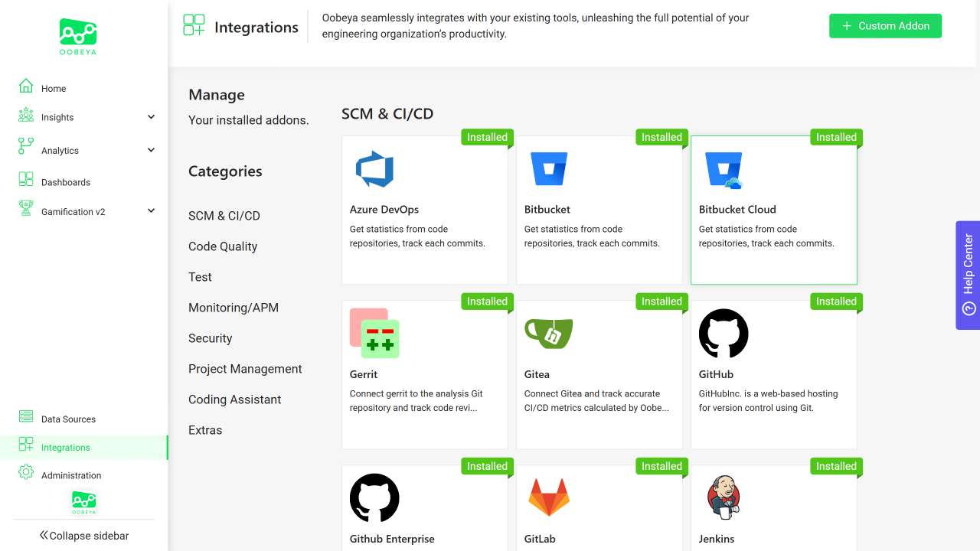Viewport: 980px width, 551px height.
Task: Select the Code Quality category
Action: click(x=223, y=246)
